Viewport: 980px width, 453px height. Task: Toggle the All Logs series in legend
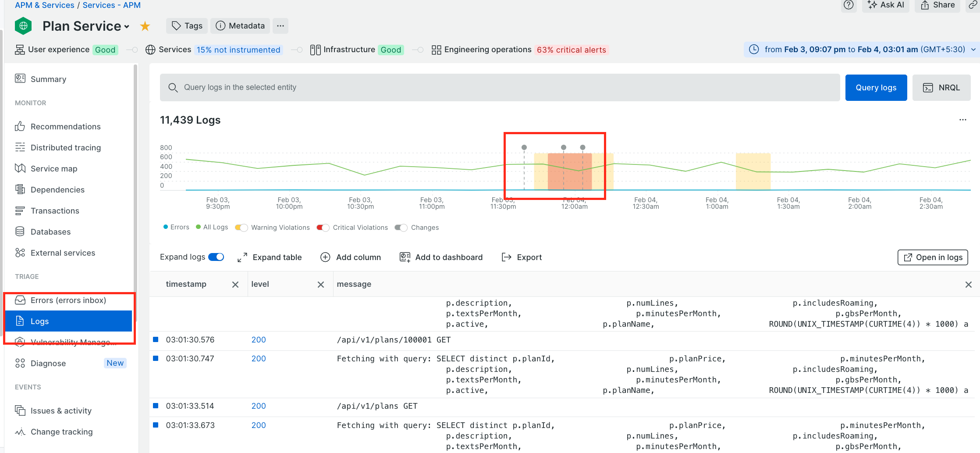212,227
